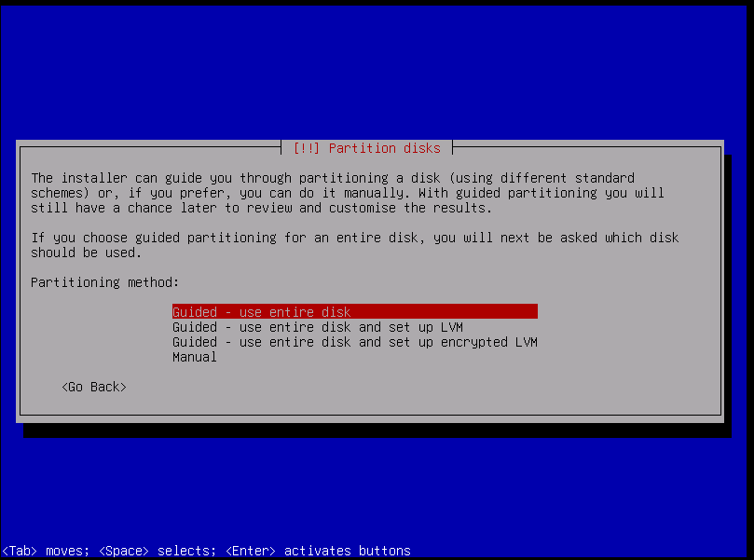Pick the encrypted LVM guided partitioning option

(354, 342)
